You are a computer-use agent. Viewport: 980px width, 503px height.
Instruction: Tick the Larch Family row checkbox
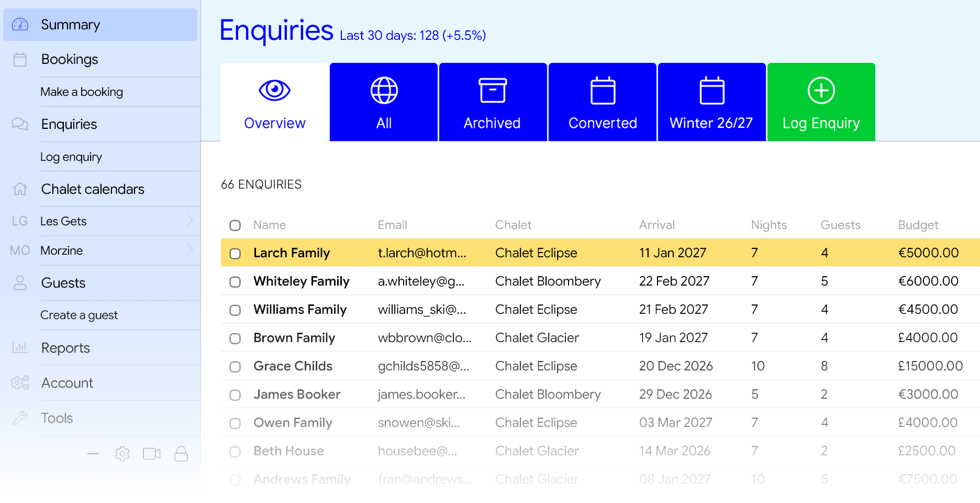235,254
